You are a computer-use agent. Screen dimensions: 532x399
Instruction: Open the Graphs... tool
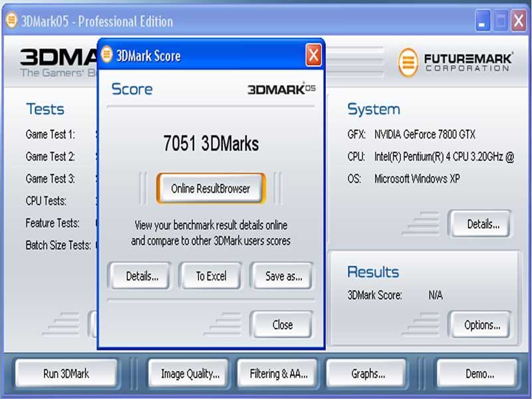click(x=366, y=374)
